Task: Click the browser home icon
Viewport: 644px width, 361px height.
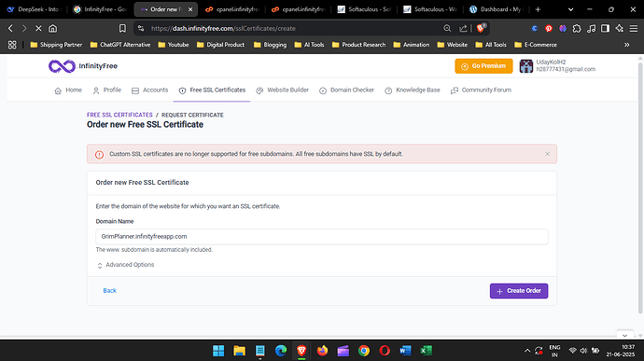Action: (x=52, y=28)
